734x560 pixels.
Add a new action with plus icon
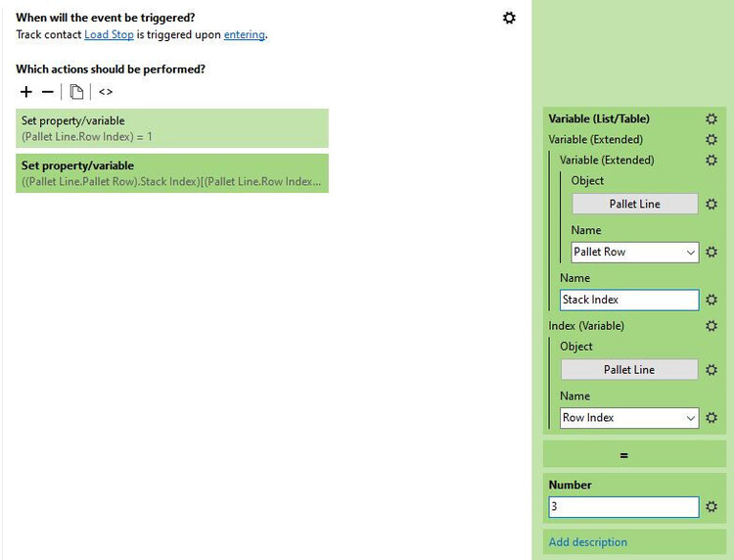coord(26,92)
